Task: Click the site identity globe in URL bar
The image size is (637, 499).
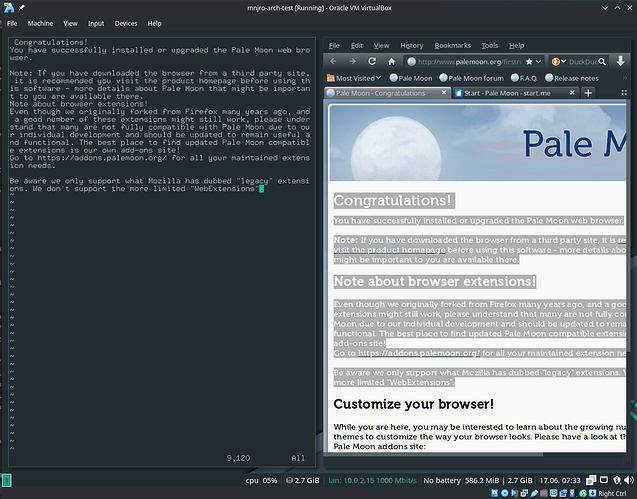Action: point(412,61)
